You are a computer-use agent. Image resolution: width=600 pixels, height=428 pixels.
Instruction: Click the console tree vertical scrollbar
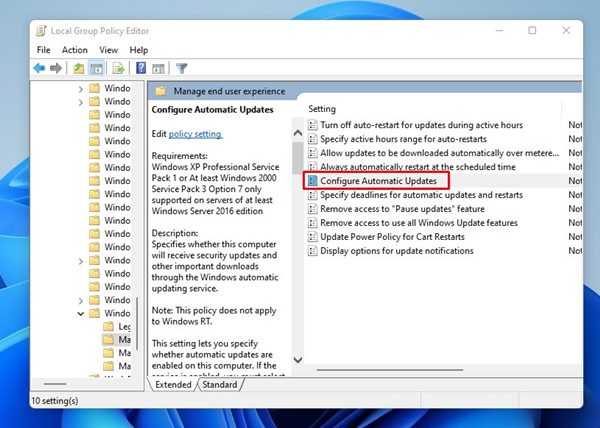pyautogui.click(x=136, y=324)
